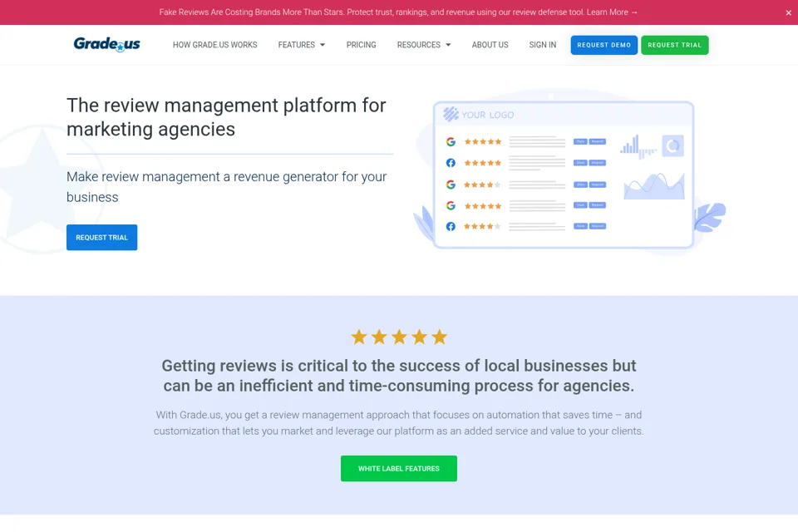Open the Learn More link in banner

[x=612, y=12]
